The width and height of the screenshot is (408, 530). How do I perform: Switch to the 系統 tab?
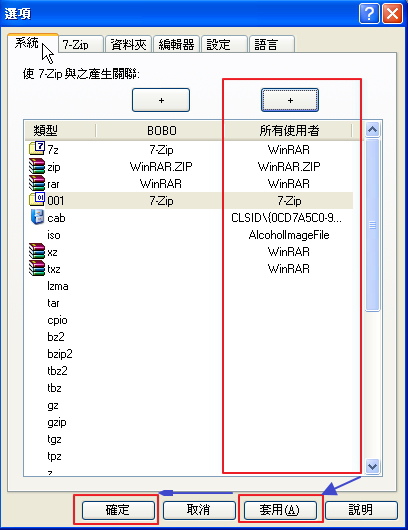pyautogui.click(x=32, y=43)
